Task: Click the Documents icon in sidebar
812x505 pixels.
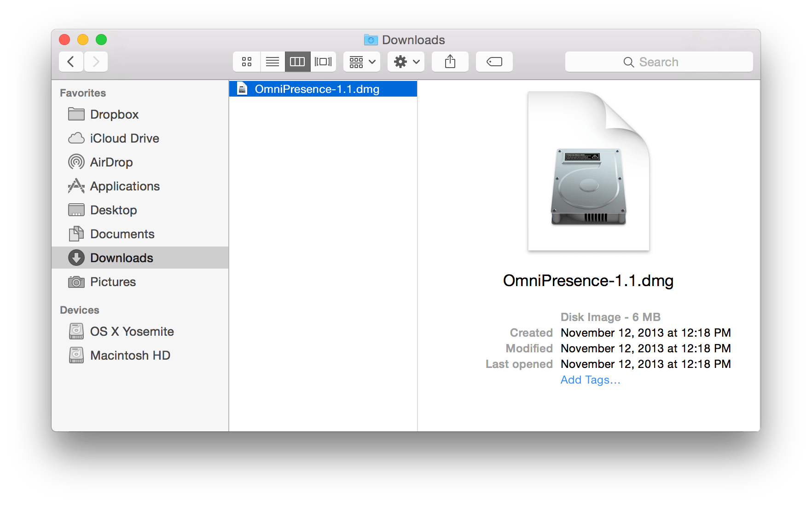Action: pos(76,234)
